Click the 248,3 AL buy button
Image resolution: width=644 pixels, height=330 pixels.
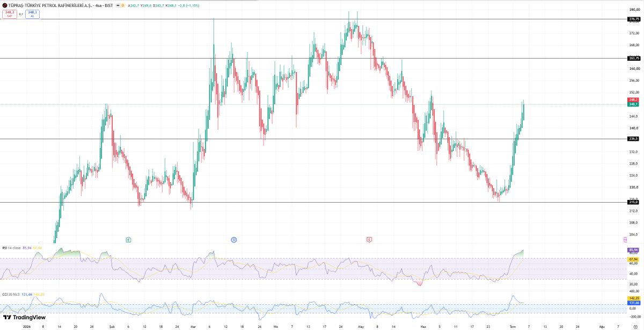tap(32, 14)
